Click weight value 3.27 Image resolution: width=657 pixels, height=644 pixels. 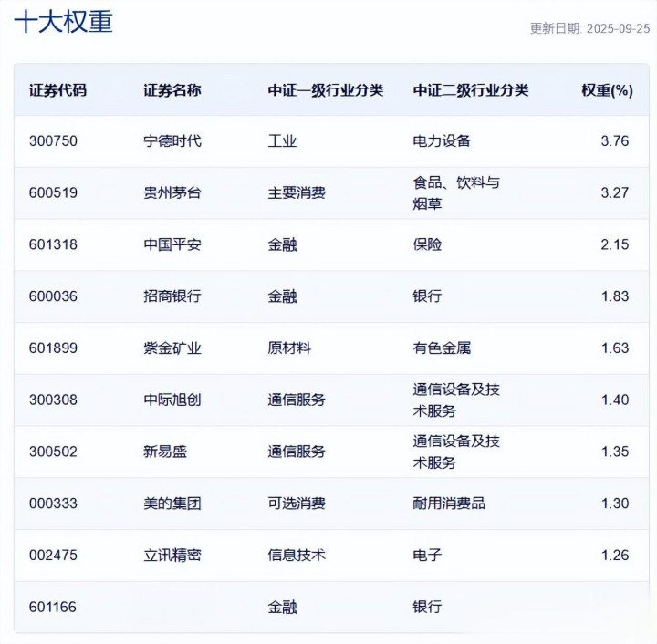coord(615,193)
